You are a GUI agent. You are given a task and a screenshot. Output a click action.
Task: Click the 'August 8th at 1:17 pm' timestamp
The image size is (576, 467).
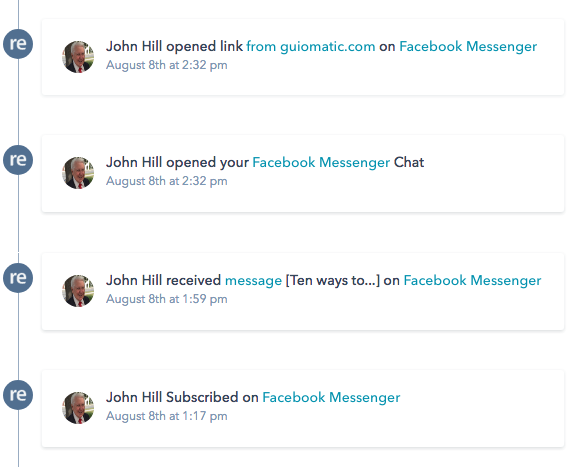167,416
